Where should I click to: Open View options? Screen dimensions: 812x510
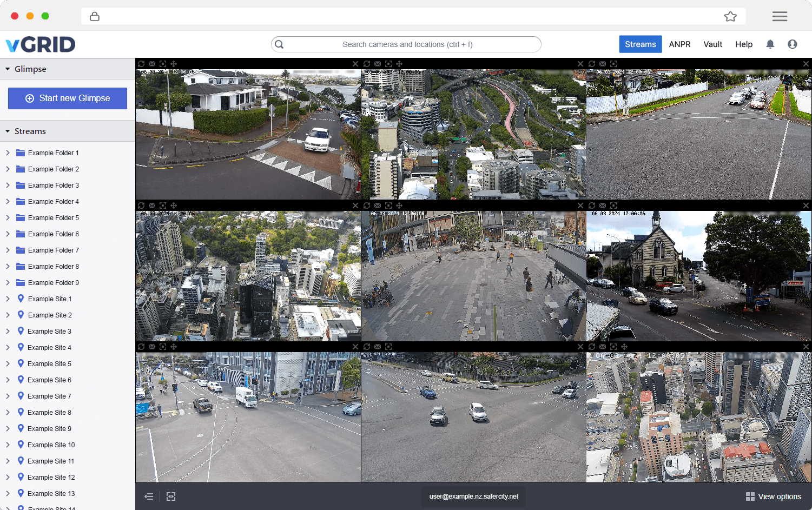pos(773,496)
